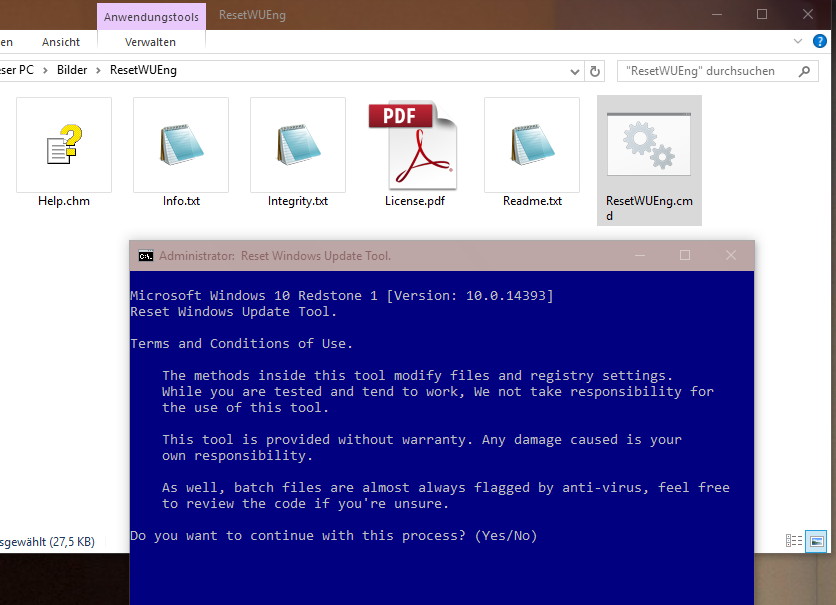Screen dimensions: 836x605
Task: Maximize the Reset Windows Update Tool console
Action: coord(685,255)
